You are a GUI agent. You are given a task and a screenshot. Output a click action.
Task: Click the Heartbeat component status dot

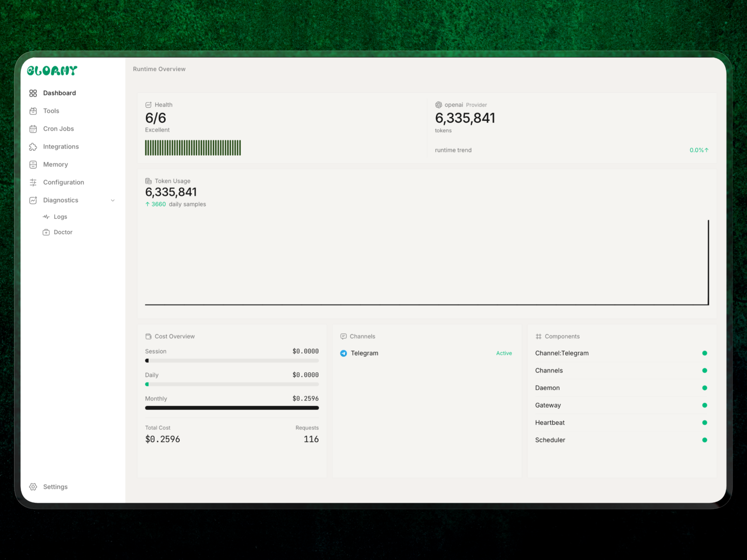point(705,423)
